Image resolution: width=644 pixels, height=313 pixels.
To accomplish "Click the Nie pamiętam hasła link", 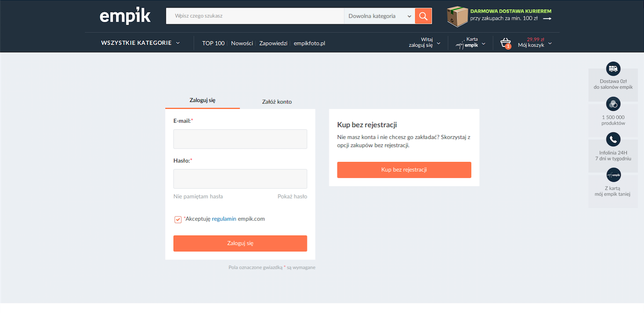I will coord(198,196).
